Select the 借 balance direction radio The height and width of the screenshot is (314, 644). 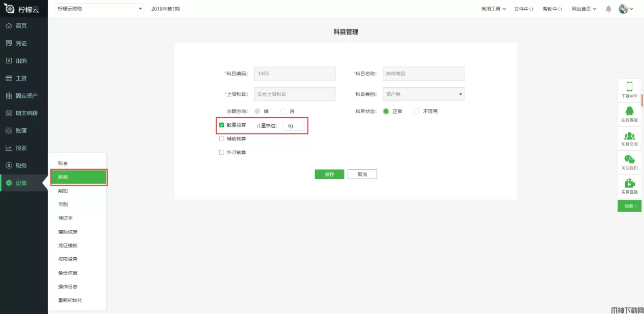[257, 111]
